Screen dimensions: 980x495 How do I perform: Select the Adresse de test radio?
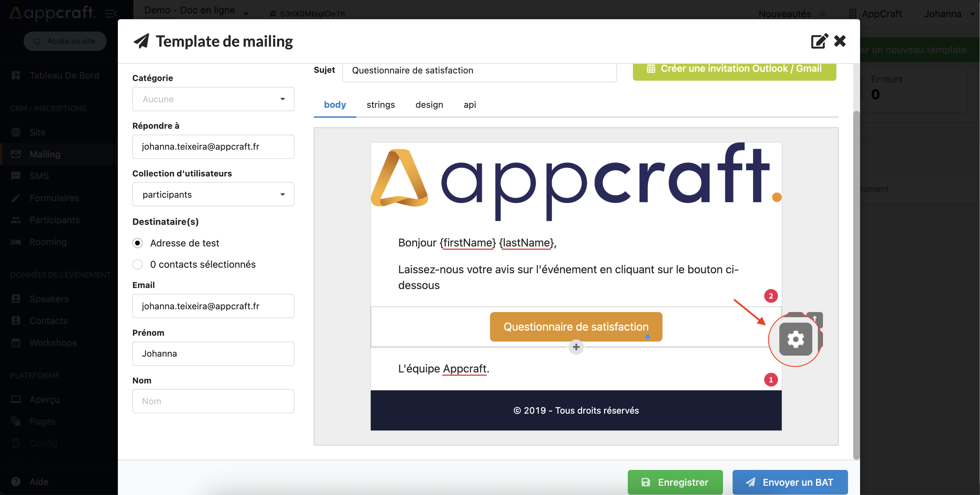point(138,243)
